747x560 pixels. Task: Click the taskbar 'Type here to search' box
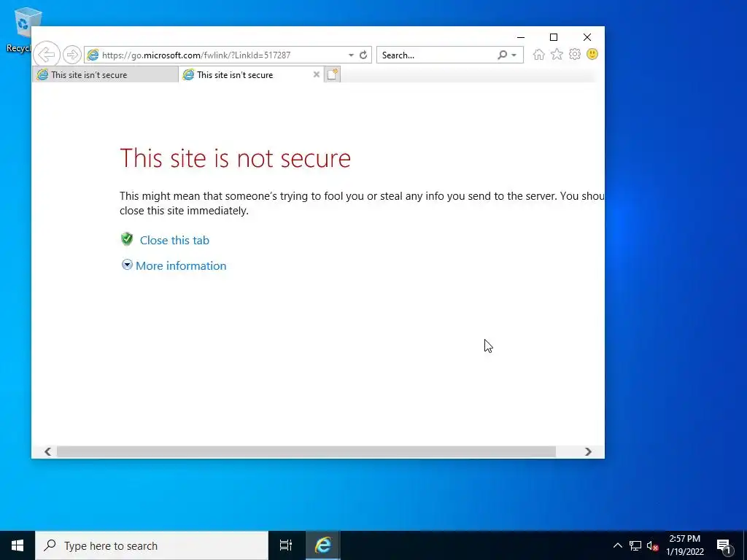[152, 545]
